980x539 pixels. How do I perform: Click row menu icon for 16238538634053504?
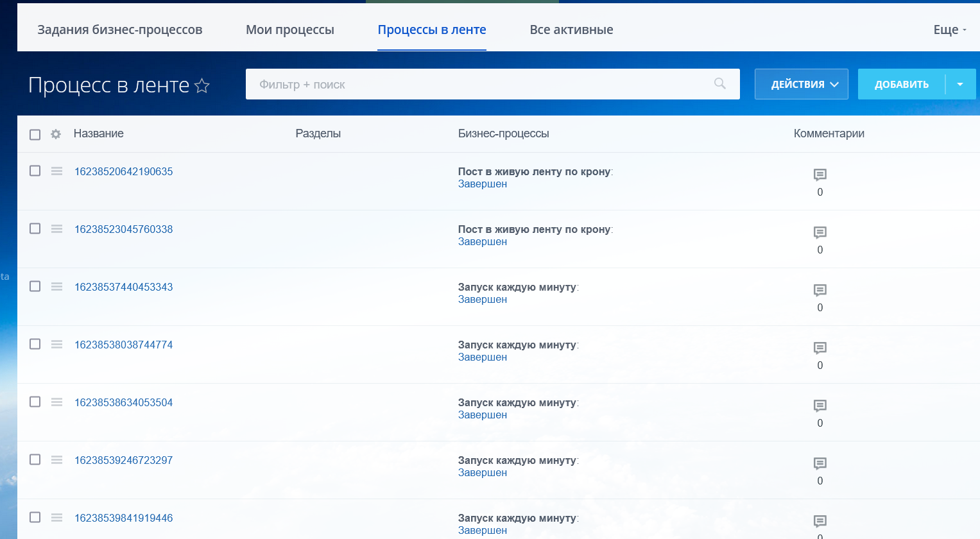(57, 402)
